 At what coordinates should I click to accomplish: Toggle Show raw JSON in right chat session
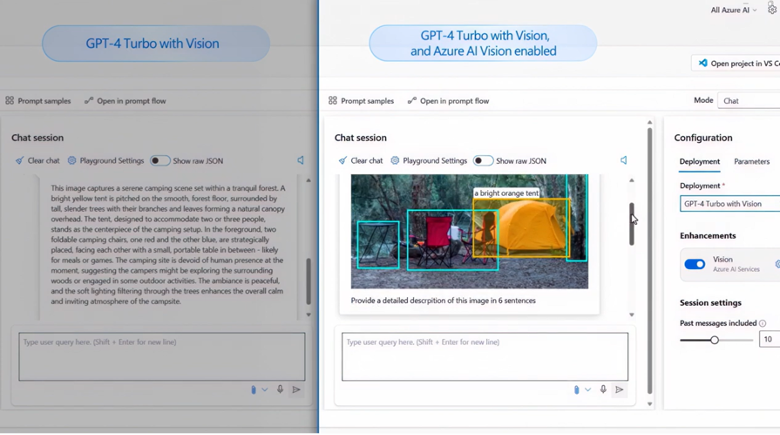(483, 161)
